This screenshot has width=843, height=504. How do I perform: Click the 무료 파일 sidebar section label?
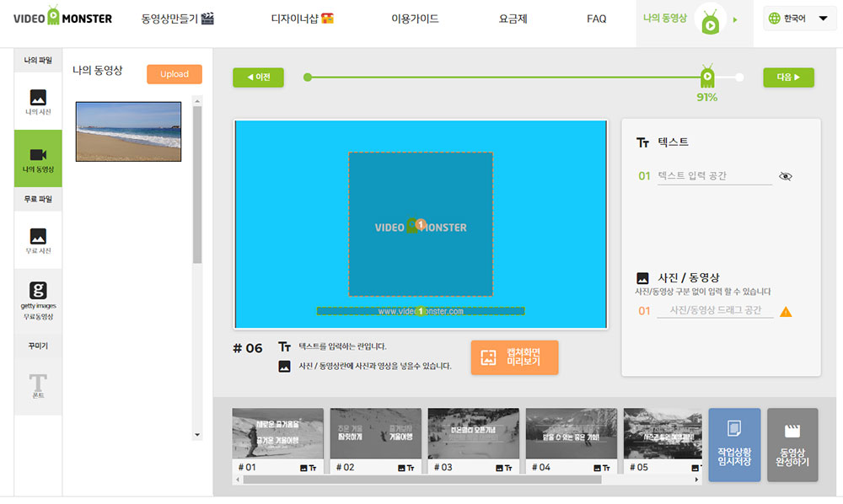38,199
